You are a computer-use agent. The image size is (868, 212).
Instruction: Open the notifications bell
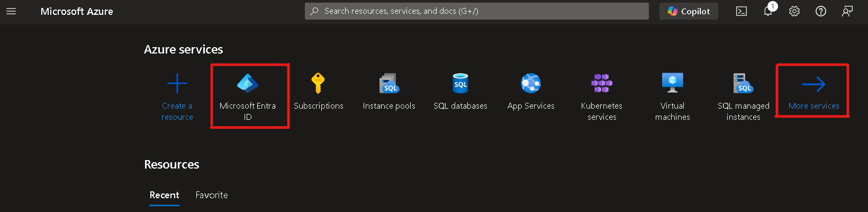pos(768,11)
